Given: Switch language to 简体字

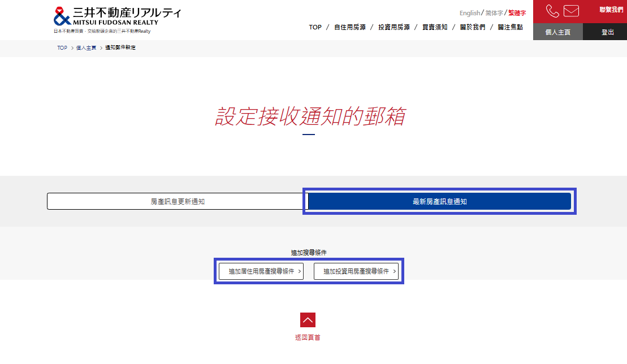Looking at the screenshot, I should [494, 13].
